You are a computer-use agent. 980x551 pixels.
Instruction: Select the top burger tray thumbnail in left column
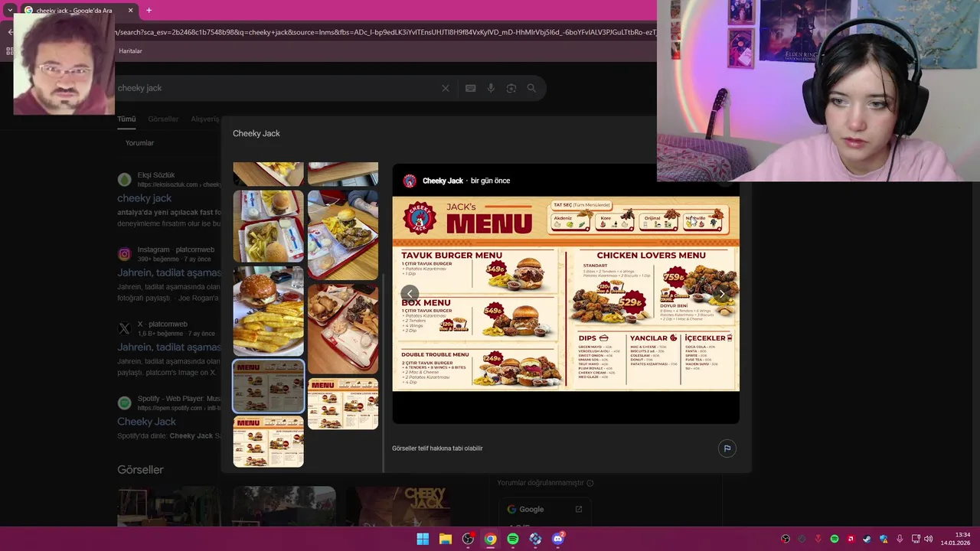click(x=268, y=227)
